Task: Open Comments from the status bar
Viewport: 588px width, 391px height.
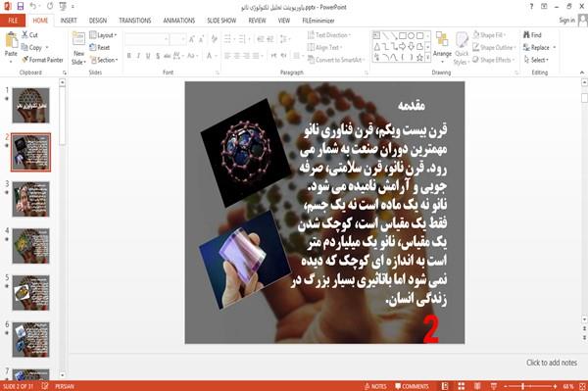Action: [412, 386]
